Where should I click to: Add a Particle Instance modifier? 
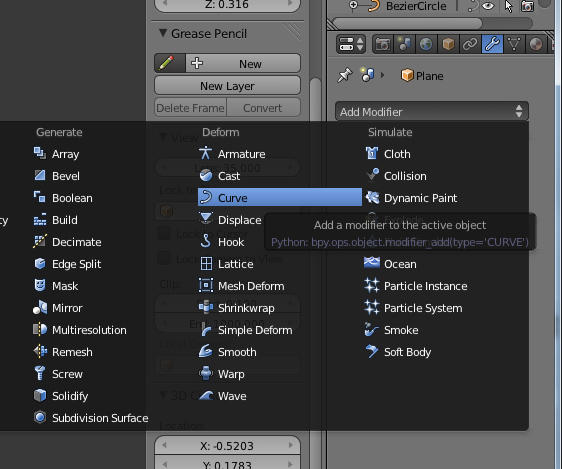click(416, 286)
